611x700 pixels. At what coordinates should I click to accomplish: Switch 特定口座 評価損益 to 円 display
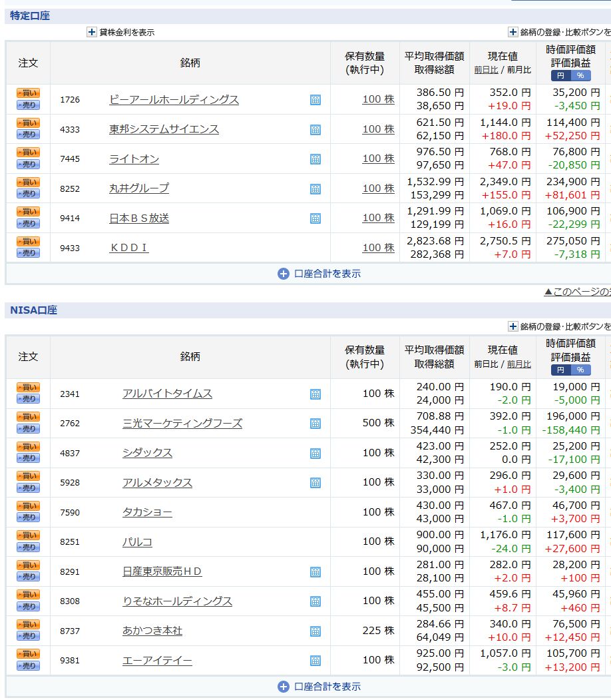click(560, 75)
